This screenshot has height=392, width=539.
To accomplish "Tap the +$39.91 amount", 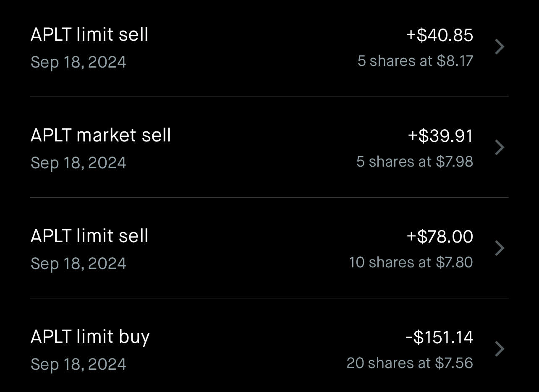I will point(440,136).
